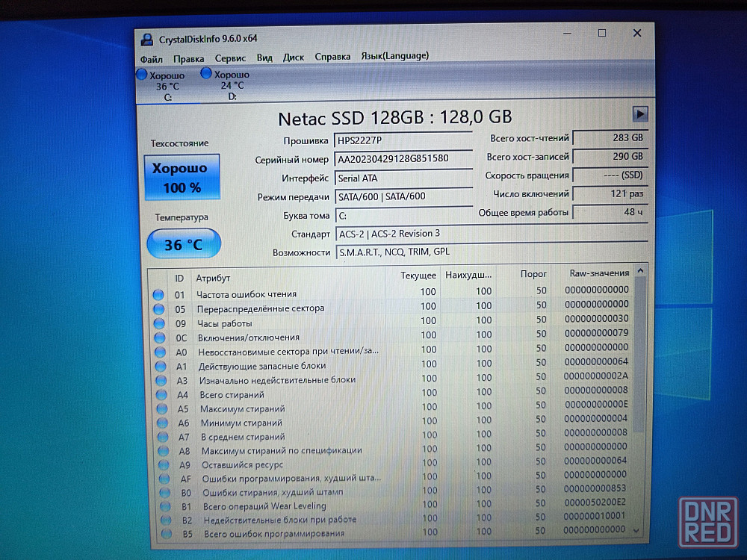Click the ACS-2 | ACS-2 Revision 3 field

[492, 233]
